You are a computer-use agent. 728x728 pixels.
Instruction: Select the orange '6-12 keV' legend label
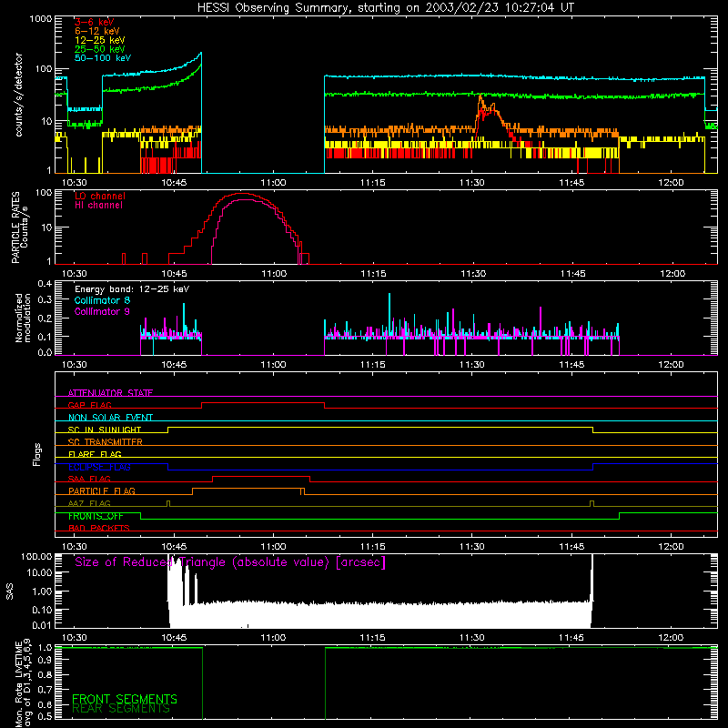tap(97, 31)
